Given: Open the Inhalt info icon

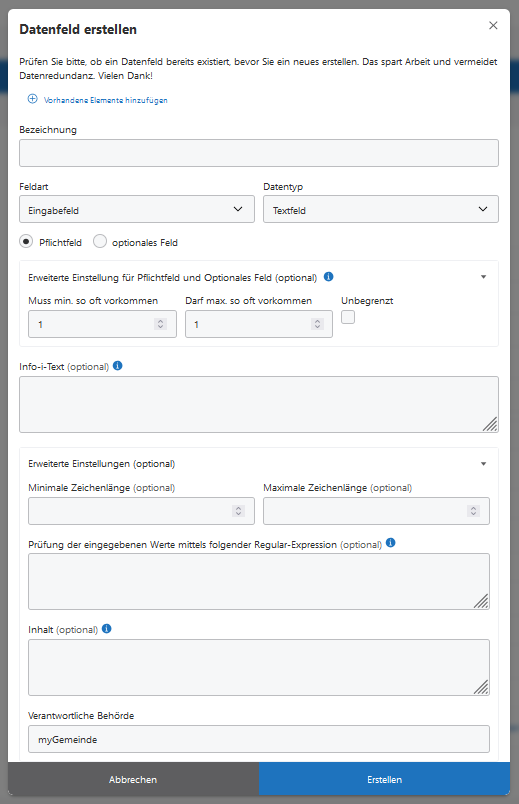Looking at the screenshot, I should 107,629.
